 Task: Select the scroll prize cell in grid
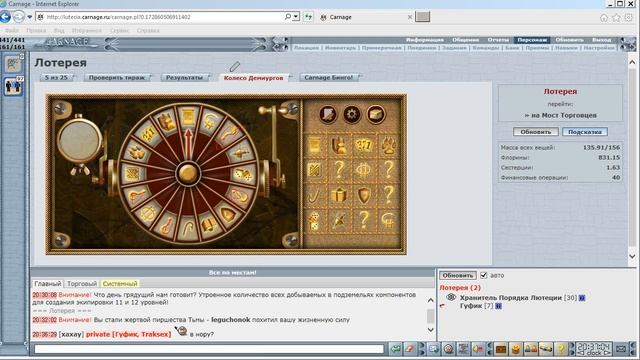click(315, 146)
